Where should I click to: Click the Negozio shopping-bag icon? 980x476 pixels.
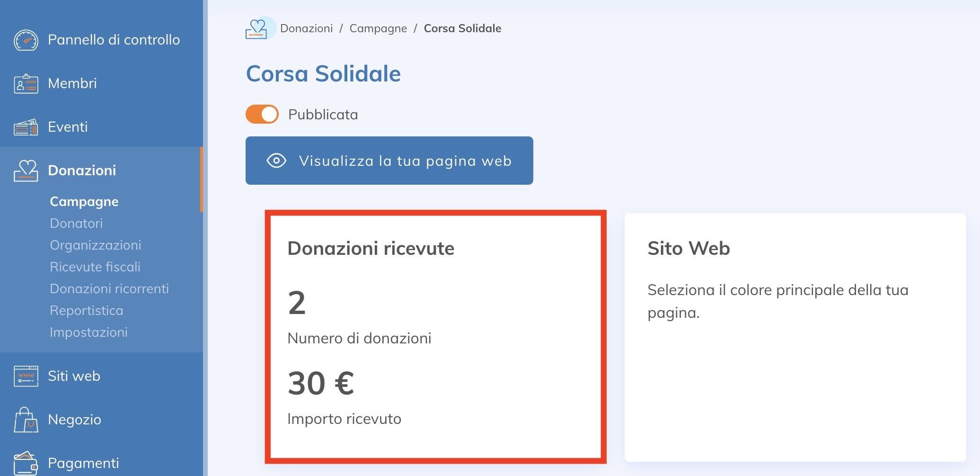26,419
